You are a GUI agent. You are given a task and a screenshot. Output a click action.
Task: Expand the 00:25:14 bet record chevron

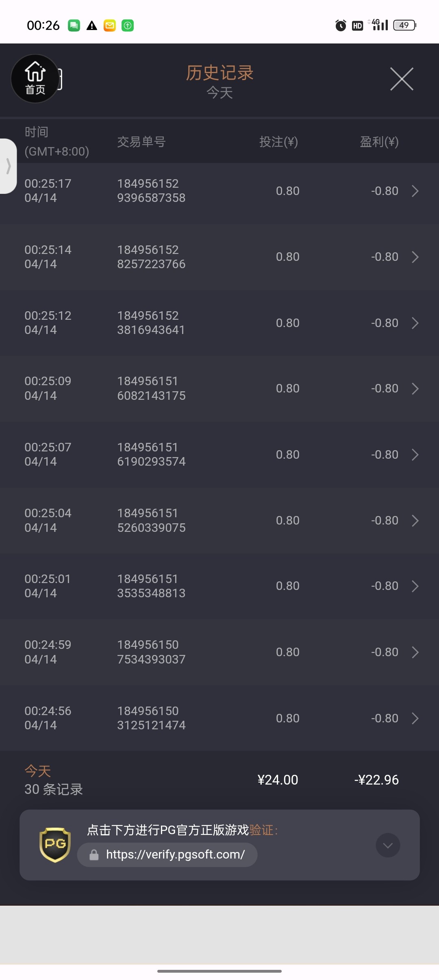point(415,257)
